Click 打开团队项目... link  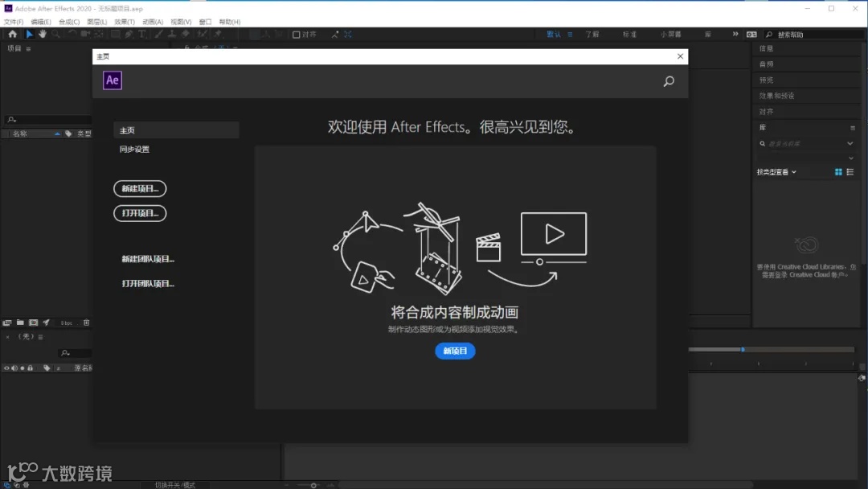[148, 284]
